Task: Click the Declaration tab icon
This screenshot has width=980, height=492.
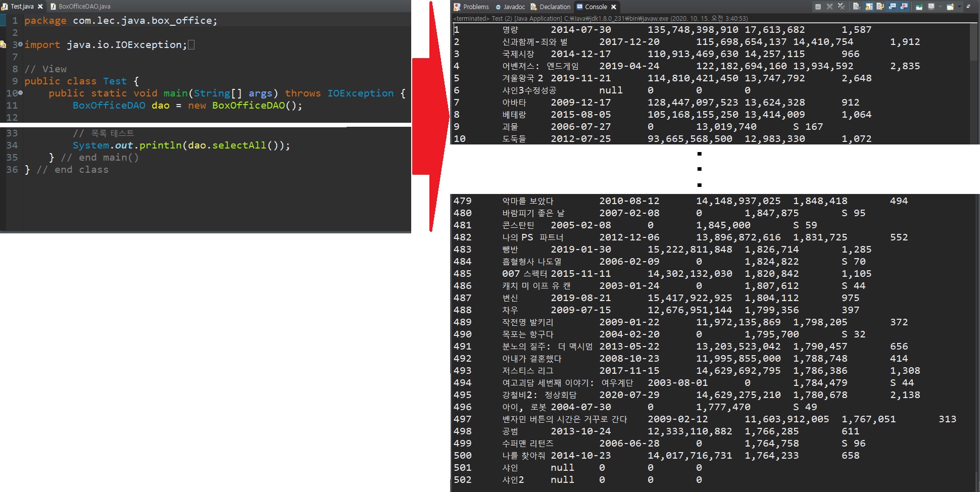Action: tap(533, 7)
